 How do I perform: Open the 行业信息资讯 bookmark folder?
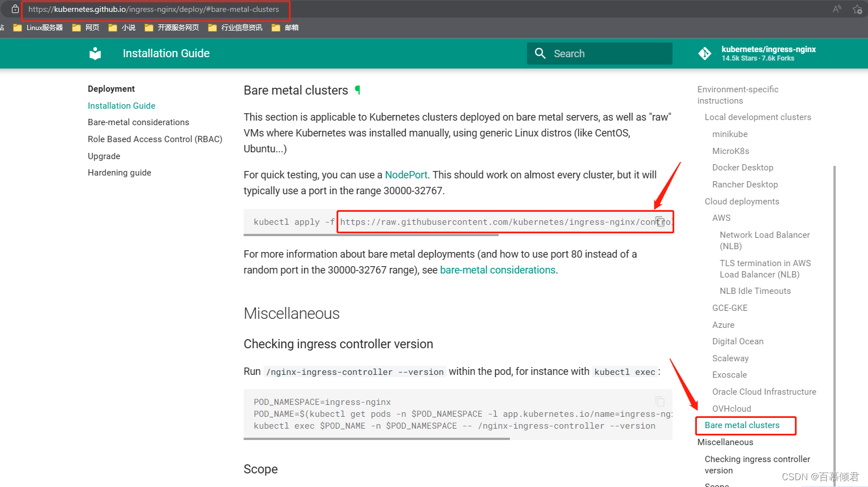(x=235, y=27)
